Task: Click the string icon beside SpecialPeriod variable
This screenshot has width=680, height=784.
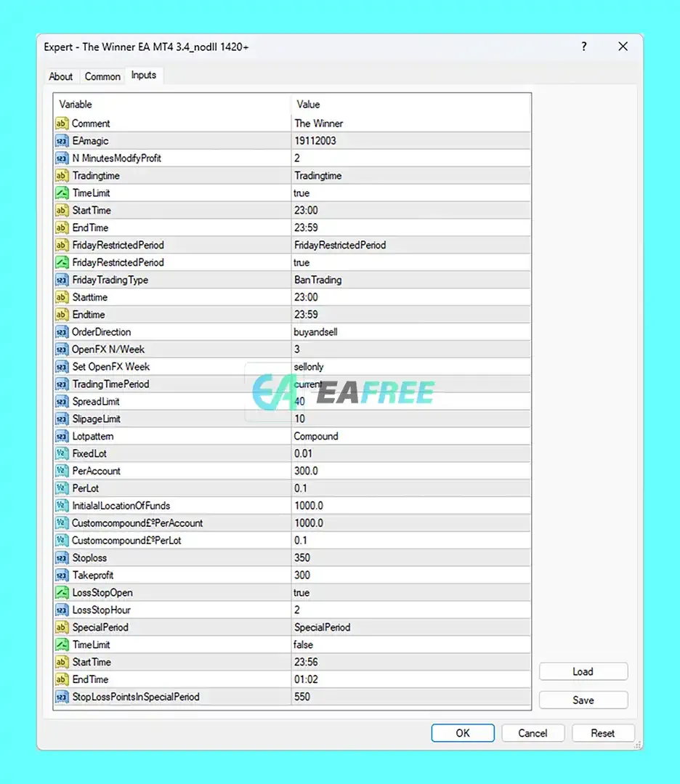Action: point(62,628)
